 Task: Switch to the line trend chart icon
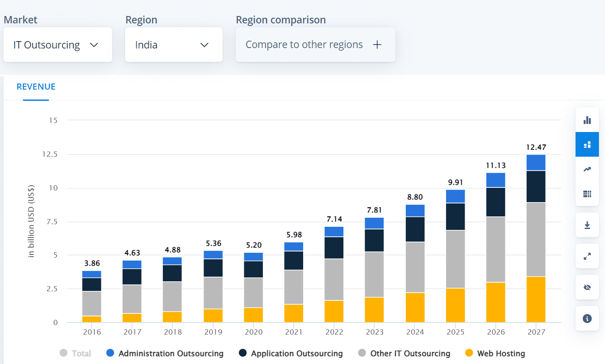coord(587,169)
